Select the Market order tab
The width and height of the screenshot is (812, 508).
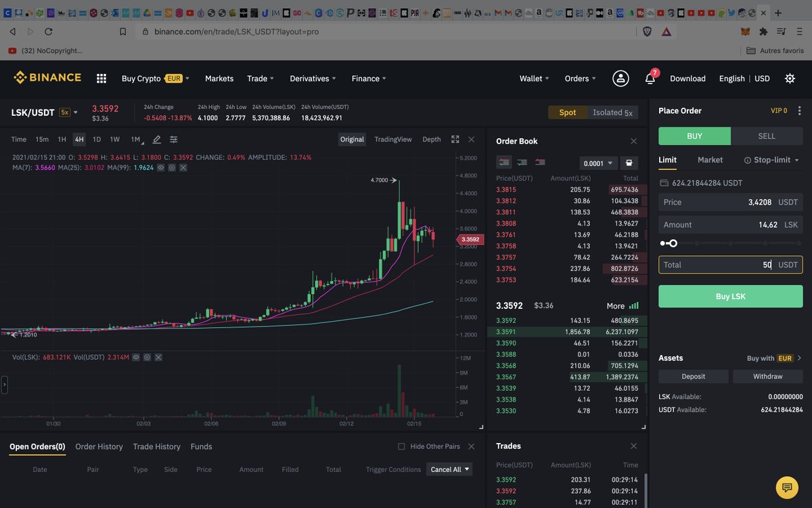pyautogui.click(x=710, y=160)
